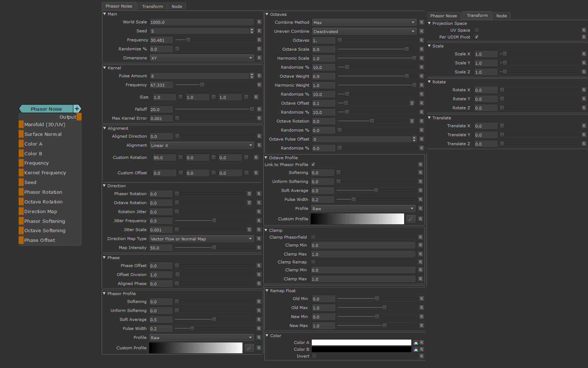Click the orange Output port on the node

pos(79,117)
